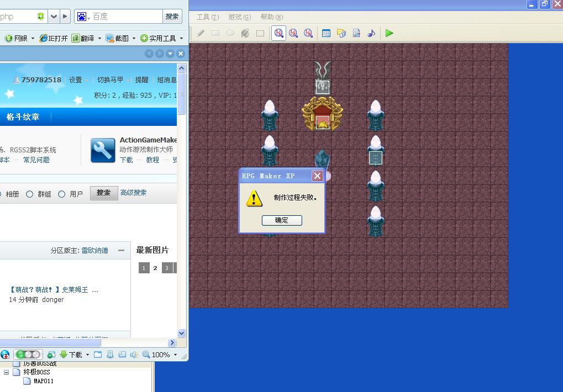Expand the 截图 dropdown arrow

coord(134,39)
